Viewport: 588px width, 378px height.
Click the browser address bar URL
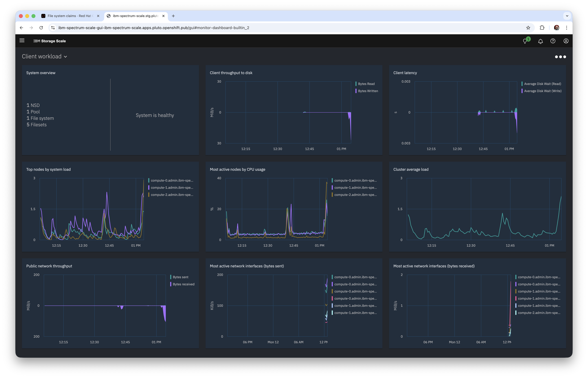[153, 28]
